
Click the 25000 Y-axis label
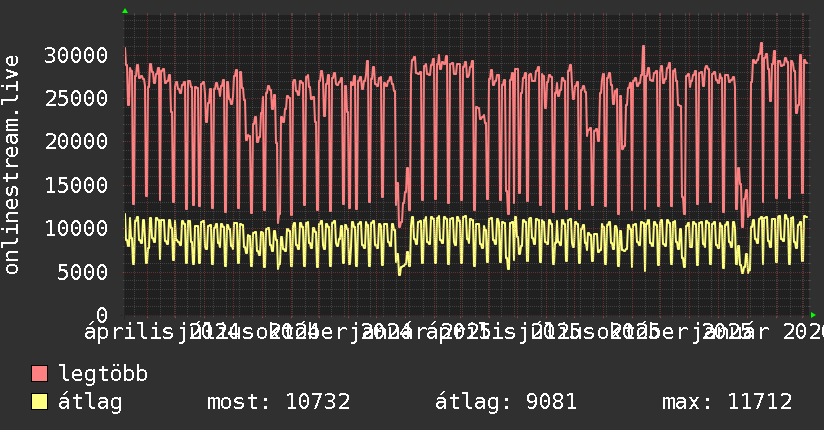coord(79,98)
